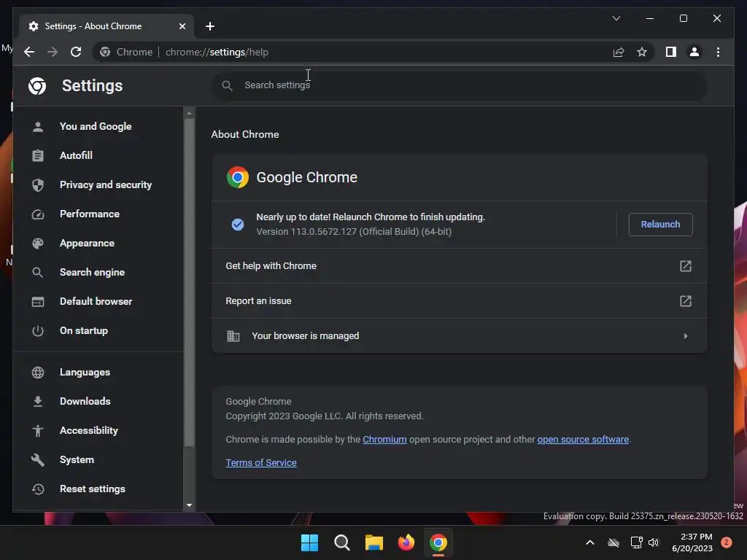Select Default browser in sidebar

(96, 301)
